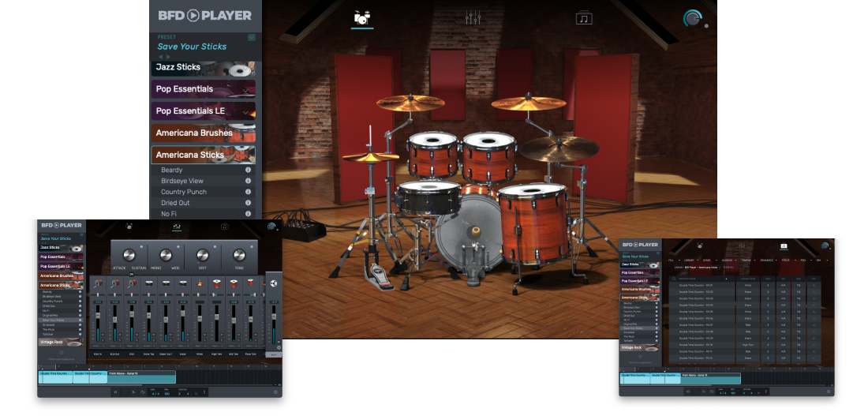The width and height of the screenshot is (868, 416).
Task: Open the DYNAMICS filter dropdown in grooves window
Action: pyautogui.click(x=769, y=260)
